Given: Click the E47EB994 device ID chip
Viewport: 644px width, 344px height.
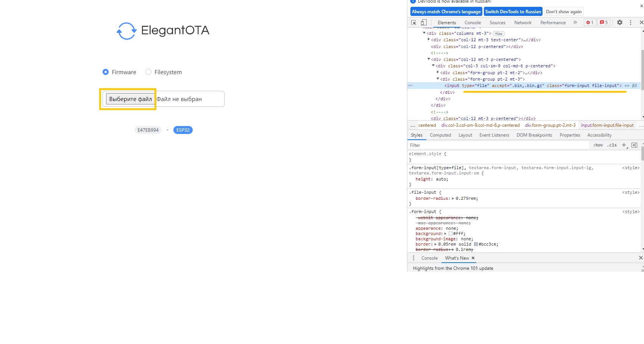Looking at the screenshot, I should (148, 130).
